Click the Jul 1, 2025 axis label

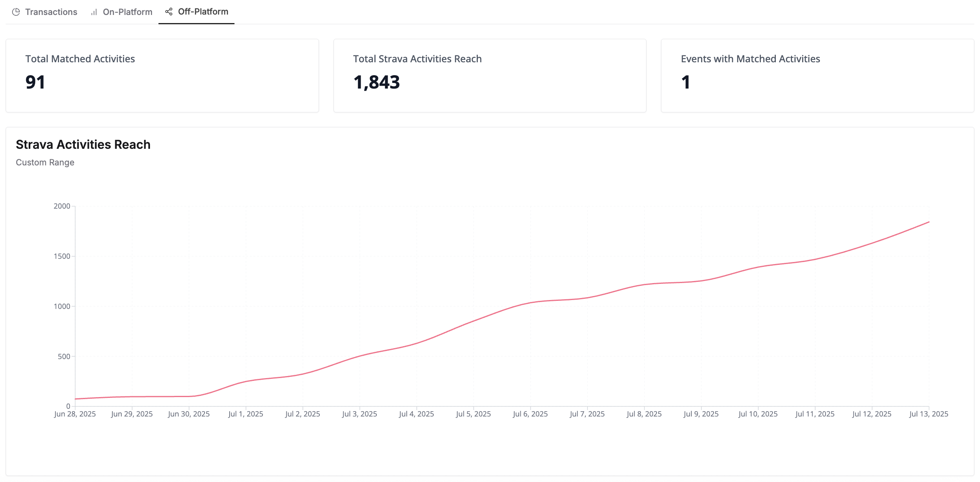click(245, 414)
